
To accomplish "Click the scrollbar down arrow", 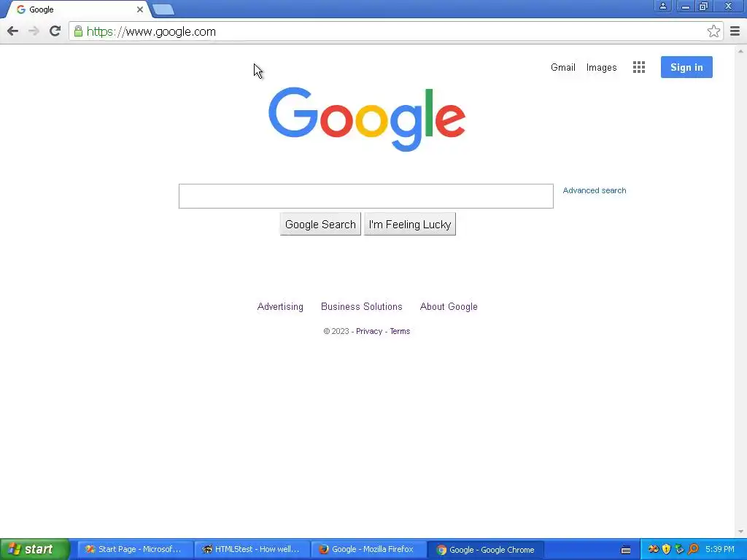I will (740, 532).
